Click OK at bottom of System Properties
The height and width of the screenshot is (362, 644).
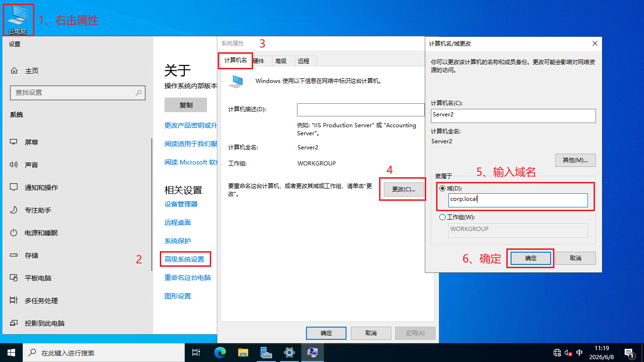click(x=326, y=333)
